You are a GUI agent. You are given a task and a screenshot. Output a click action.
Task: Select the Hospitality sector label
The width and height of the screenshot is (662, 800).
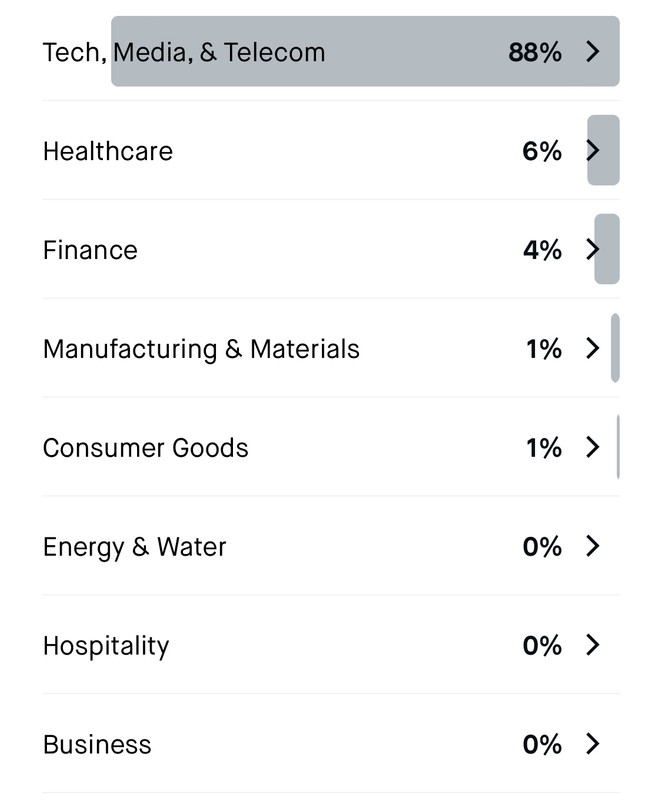click(x=105, y=646)
